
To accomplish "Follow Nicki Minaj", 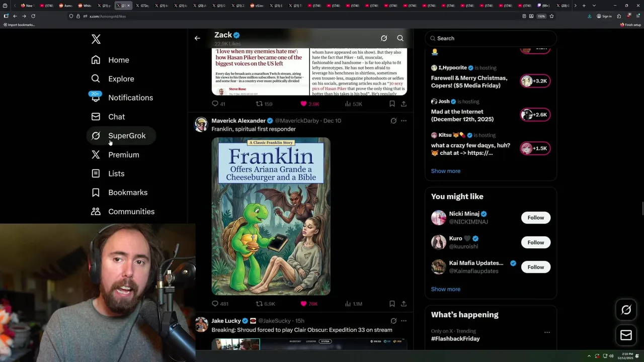I will tap(535, 218).
